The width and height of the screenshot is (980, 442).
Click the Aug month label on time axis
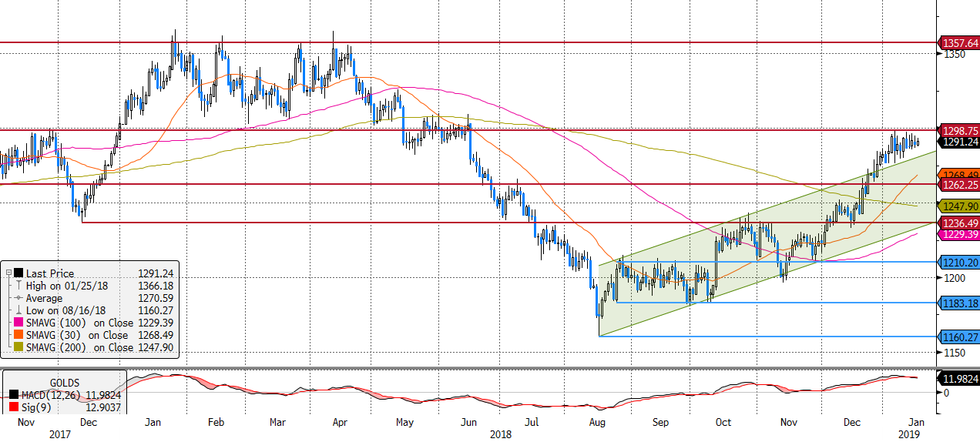pyautogui.click(x=597, y=423)
